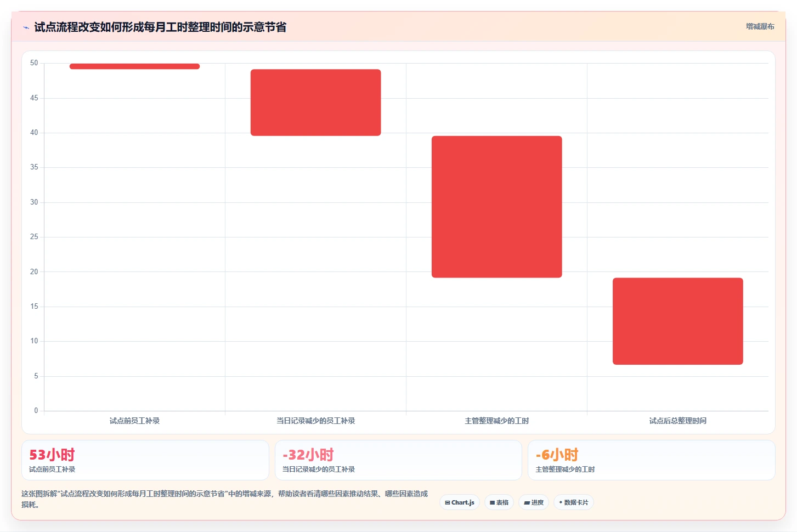Click the y-axis value 0

coord(36,410)
